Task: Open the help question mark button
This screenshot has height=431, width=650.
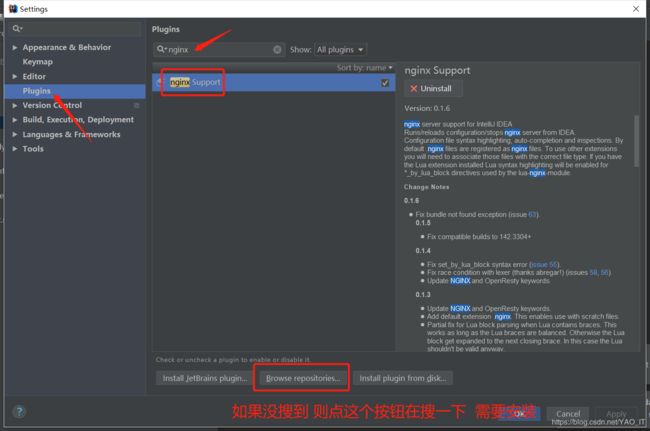Action: 19,412
